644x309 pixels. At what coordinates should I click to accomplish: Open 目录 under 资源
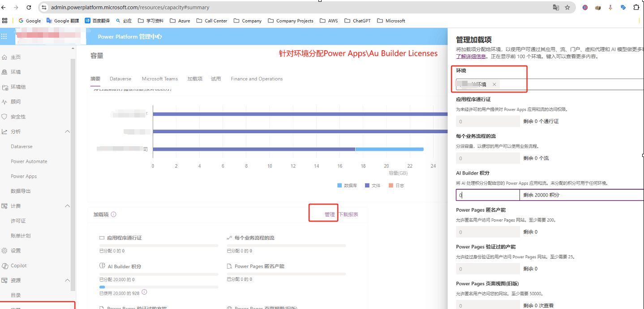(x=16, y=295)
